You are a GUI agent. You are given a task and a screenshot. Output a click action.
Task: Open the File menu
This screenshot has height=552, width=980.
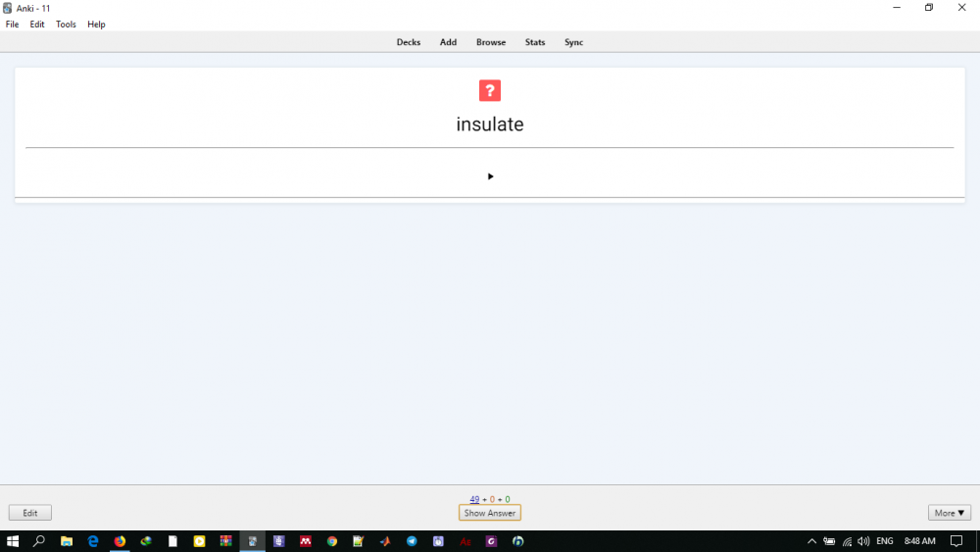pos(13,25)
